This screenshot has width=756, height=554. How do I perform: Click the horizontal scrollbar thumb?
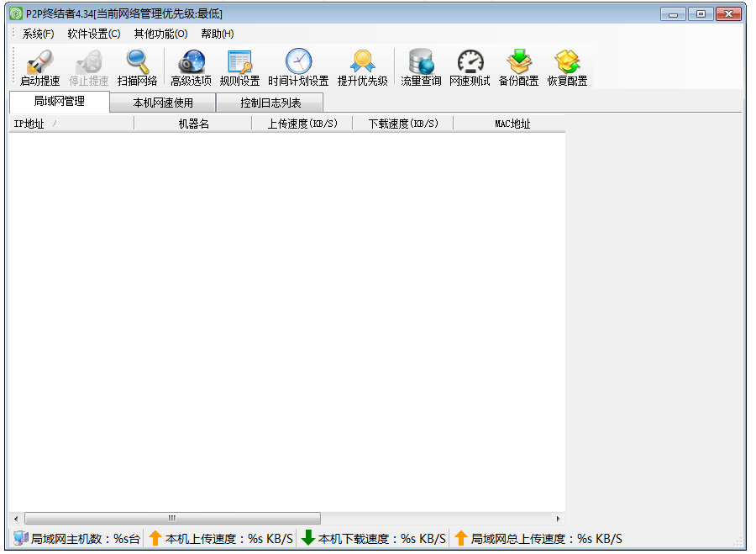172,519
